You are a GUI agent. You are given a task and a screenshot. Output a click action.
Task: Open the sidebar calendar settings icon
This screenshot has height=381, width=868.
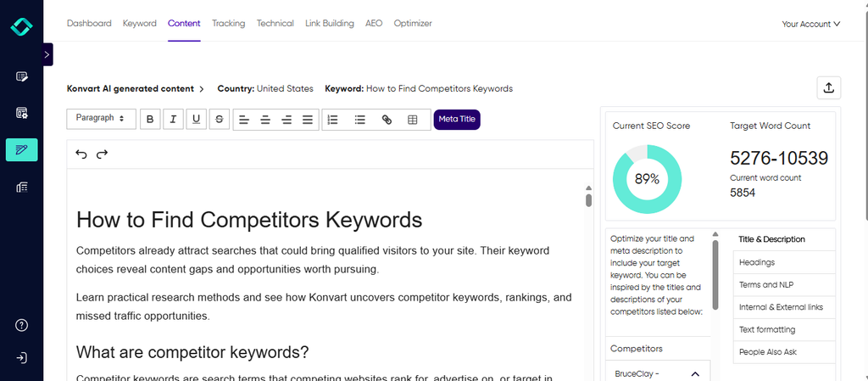[x=21, y=114]
